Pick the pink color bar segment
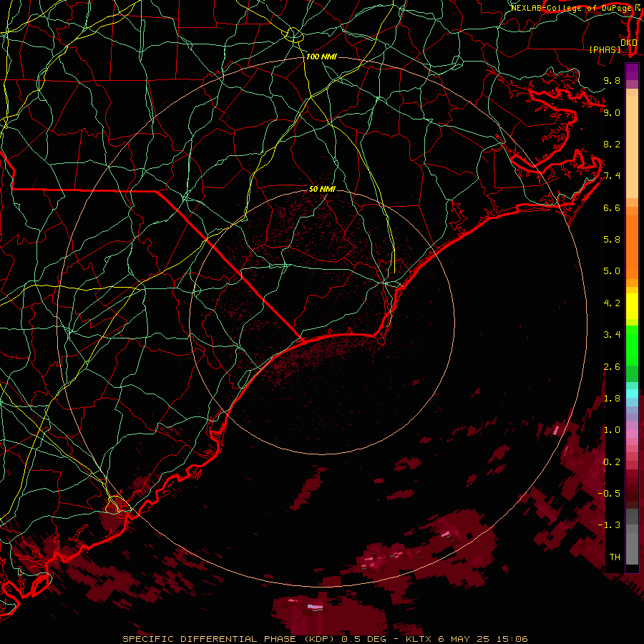Image resolution: width=644 pixels, height=644 pixels. tap(632, 434)
